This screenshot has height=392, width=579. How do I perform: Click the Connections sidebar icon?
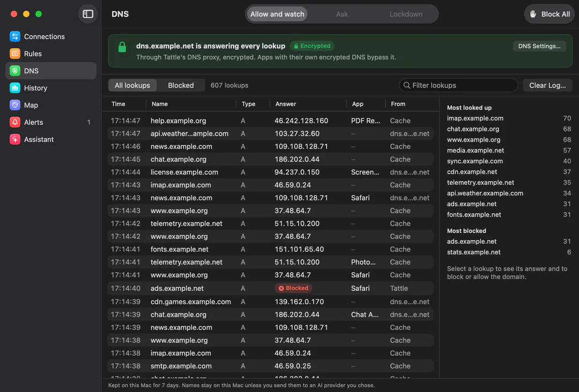[x=15, y=36]
